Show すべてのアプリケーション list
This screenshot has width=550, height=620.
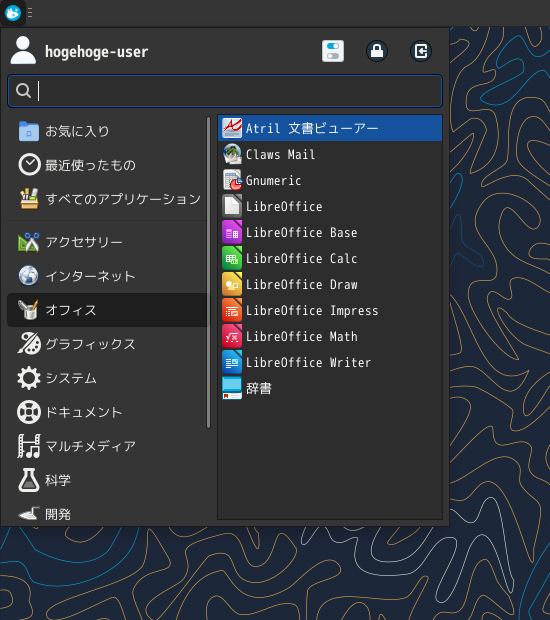[107, 199]
